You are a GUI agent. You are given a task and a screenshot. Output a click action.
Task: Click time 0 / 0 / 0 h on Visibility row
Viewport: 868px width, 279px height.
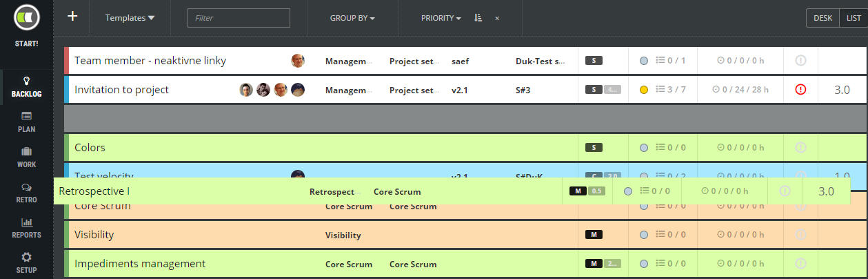point(740,235)
